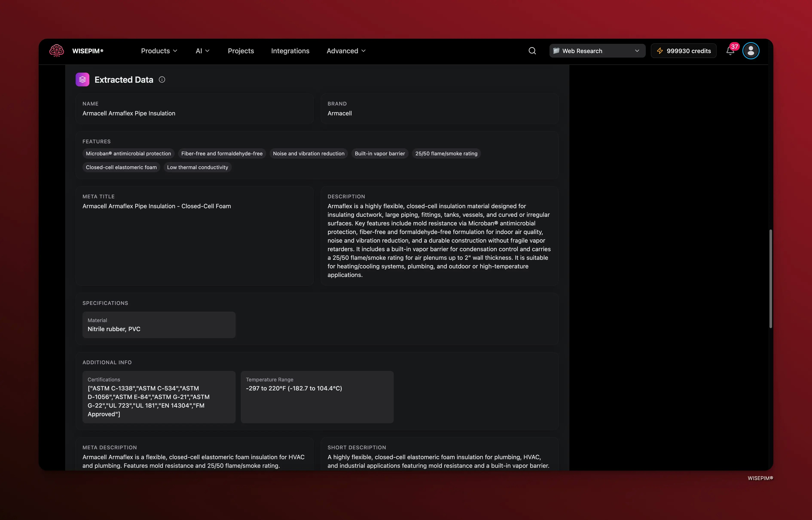This screenshot has height=520, width=812.
Task: Click the Extracted Data layers icon
Action: 83,79
